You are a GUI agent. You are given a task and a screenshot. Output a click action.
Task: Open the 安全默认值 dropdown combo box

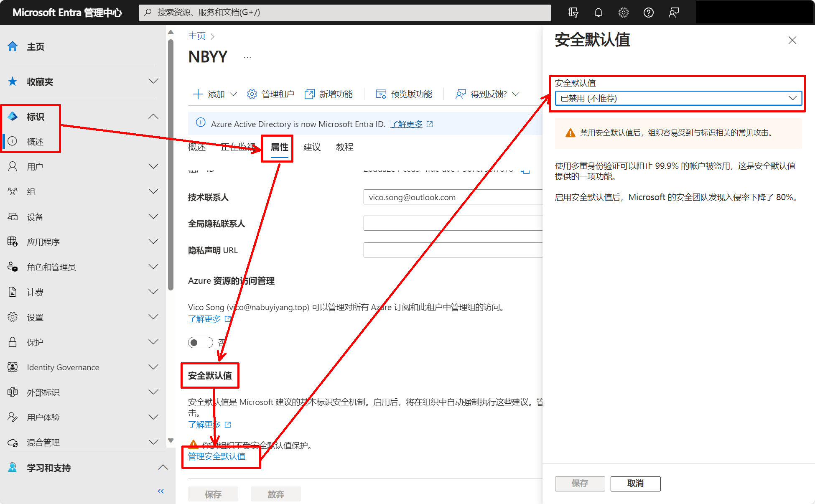pyautogui.click(x=678, y=98)
